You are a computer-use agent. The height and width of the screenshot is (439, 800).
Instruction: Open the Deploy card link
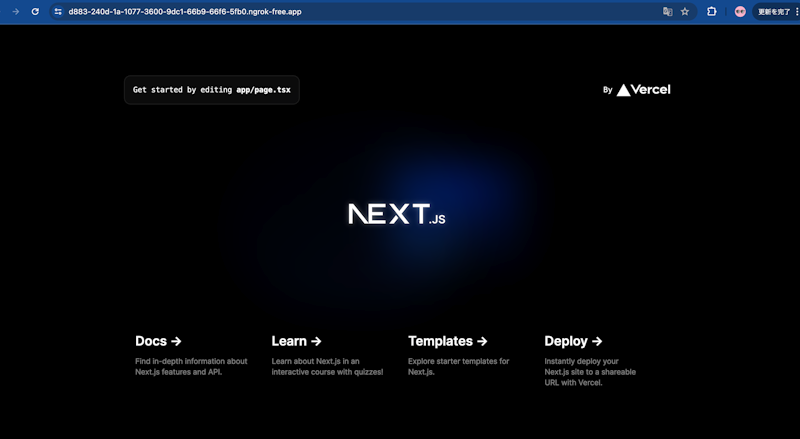pyautogui.click(x=601, y=361)
